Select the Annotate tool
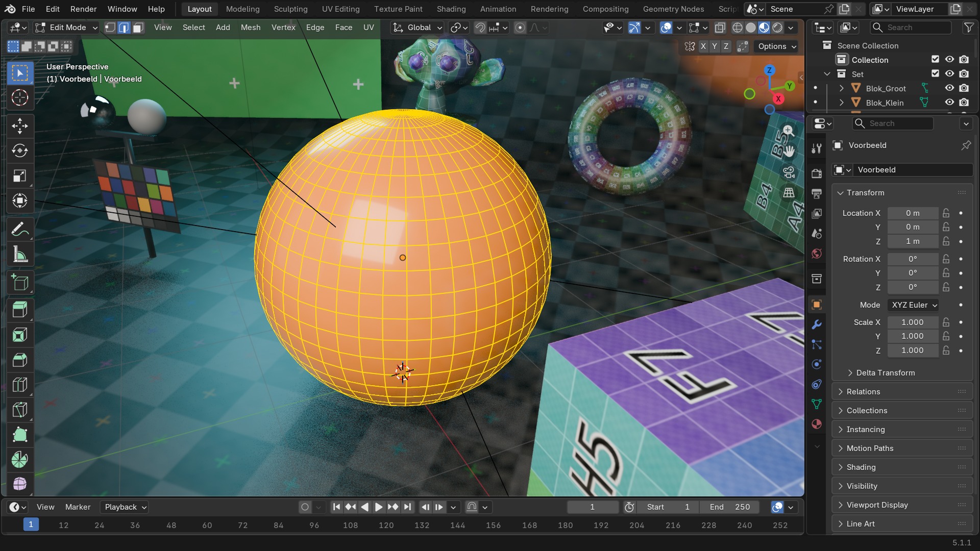This screenshot has height=551, width=980. click(x=20, y=230)
